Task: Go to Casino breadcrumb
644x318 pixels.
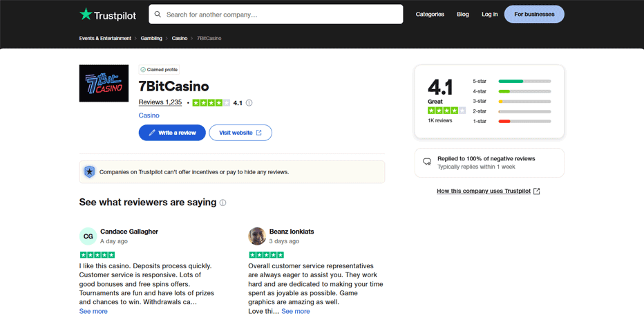Action: (180, 38)
